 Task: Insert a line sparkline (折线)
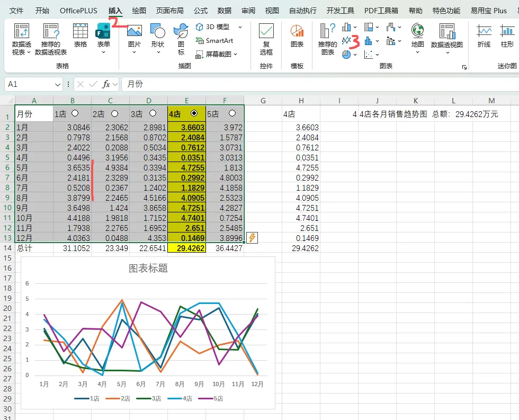point(484,35)
